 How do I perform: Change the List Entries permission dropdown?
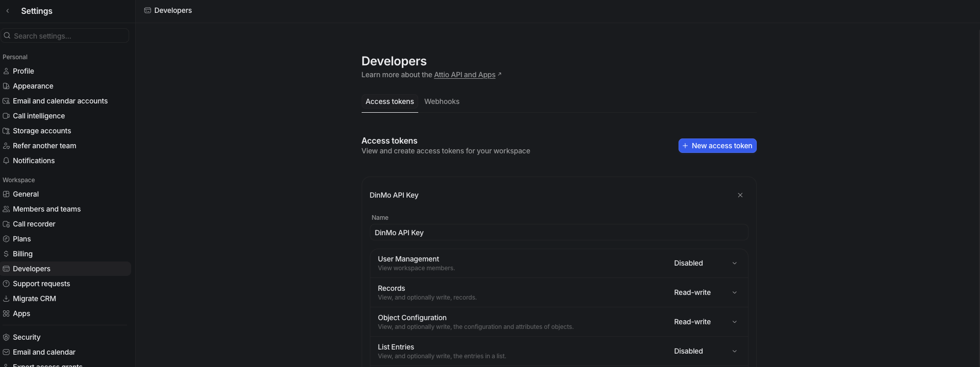tap(705, 351)
